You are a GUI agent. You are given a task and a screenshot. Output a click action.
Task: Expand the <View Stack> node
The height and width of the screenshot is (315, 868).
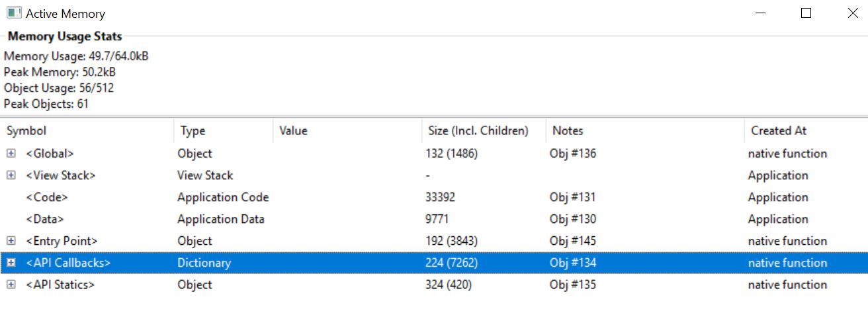[11, 175]
